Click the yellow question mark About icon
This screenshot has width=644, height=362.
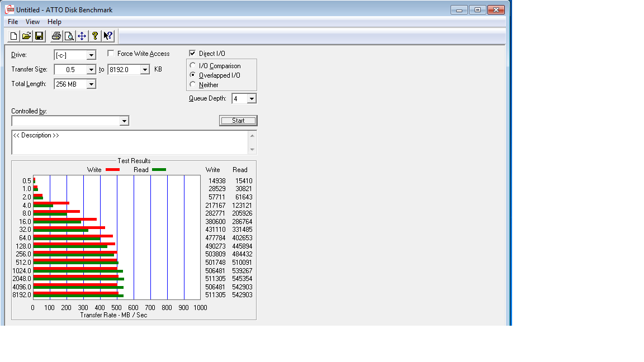95,36
